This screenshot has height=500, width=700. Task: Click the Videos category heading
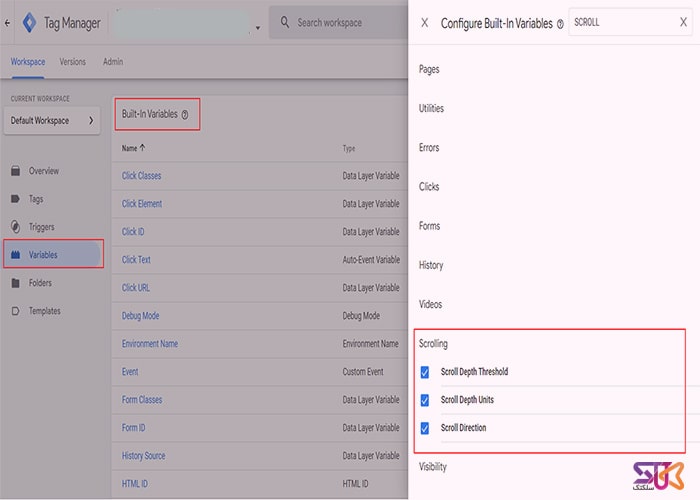tap(430, 304)
